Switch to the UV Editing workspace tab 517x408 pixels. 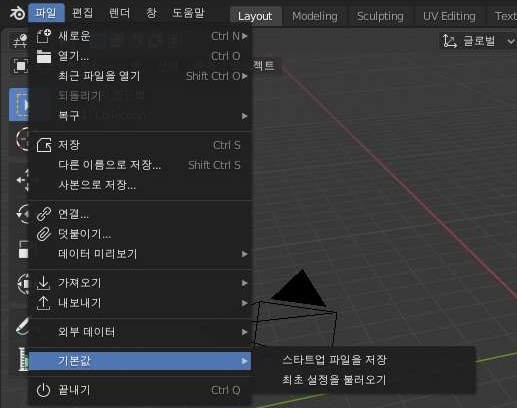coord(449,16)
